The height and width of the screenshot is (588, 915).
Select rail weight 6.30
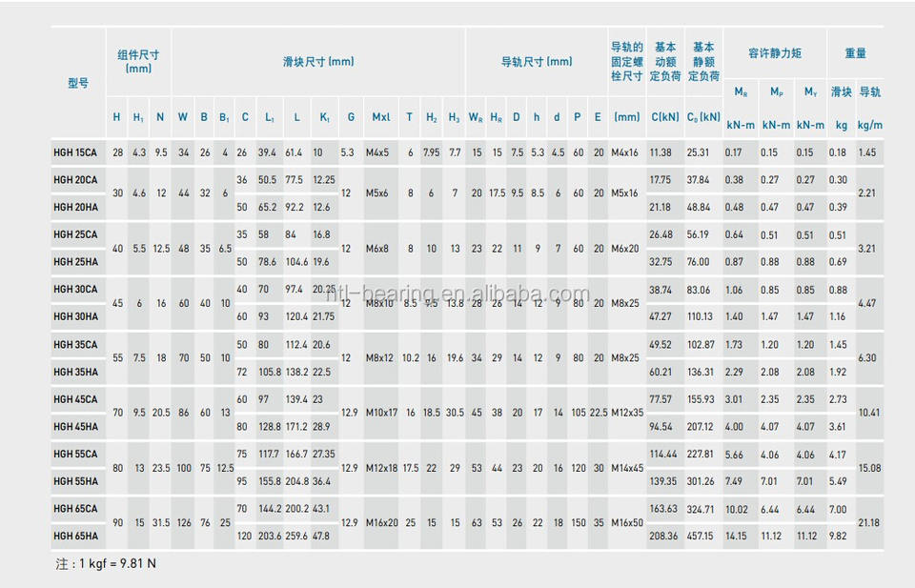click(867, 358)
